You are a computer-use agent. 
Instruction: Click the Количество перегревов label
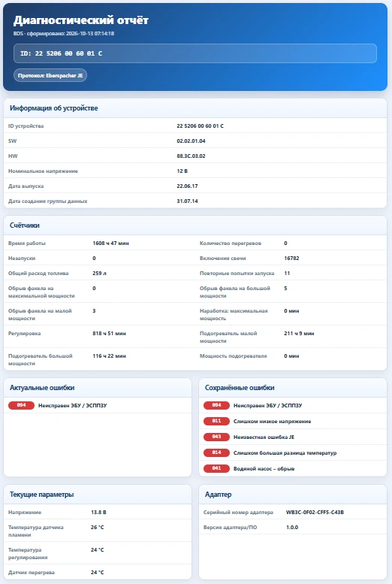tap(231, 244)
